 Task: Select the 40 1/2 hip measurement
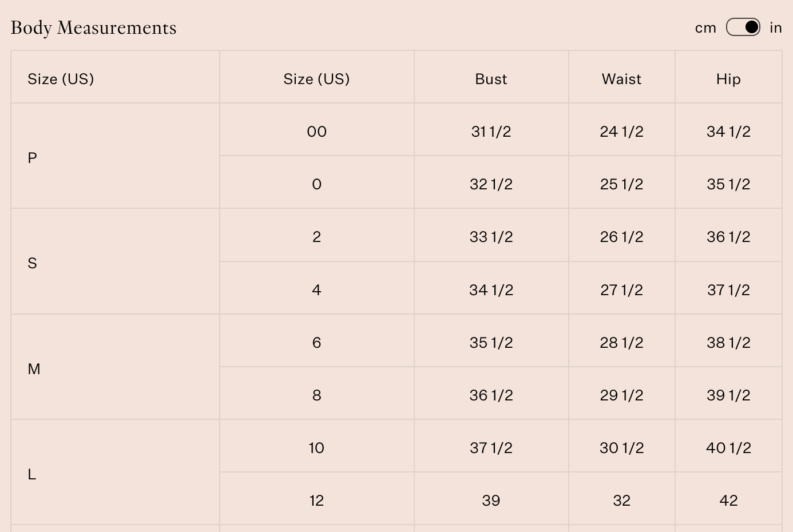(x=728, y=448)
